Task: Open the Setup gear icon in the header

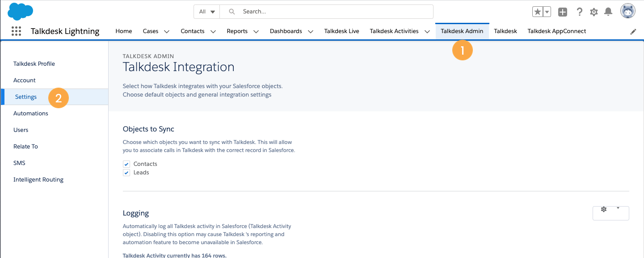Action: 594,12
